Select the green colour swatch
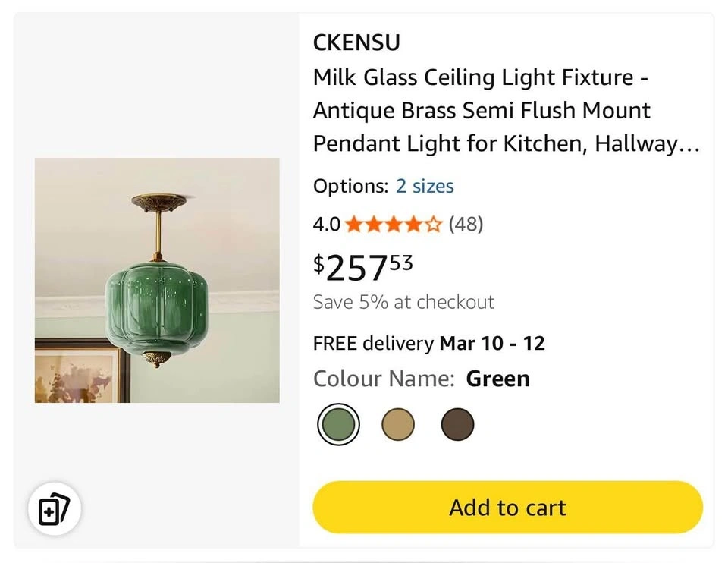 point(338,424)
